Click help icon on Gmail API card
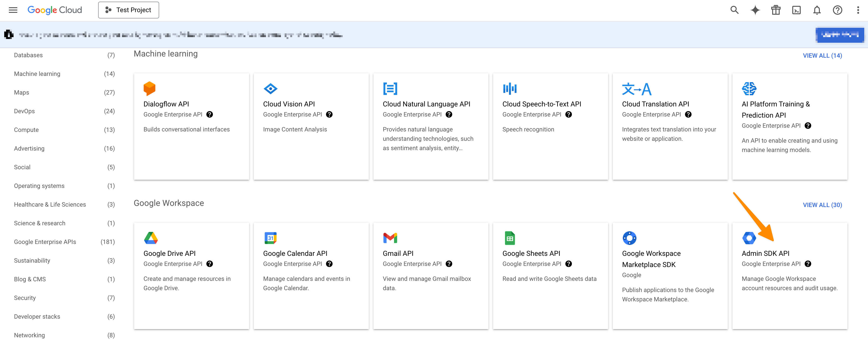Screen dimensions: 868x345 449,264
